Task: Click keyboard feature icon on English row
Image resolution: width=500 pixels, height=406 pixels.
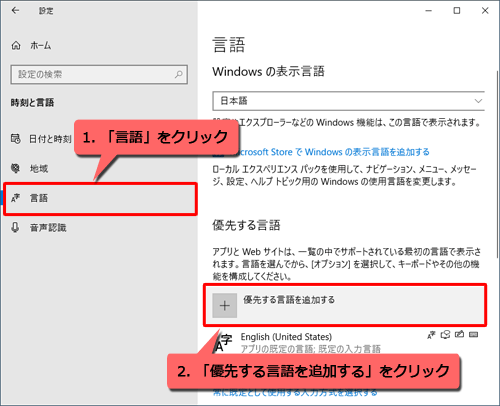Action: [x=473, y=334]
